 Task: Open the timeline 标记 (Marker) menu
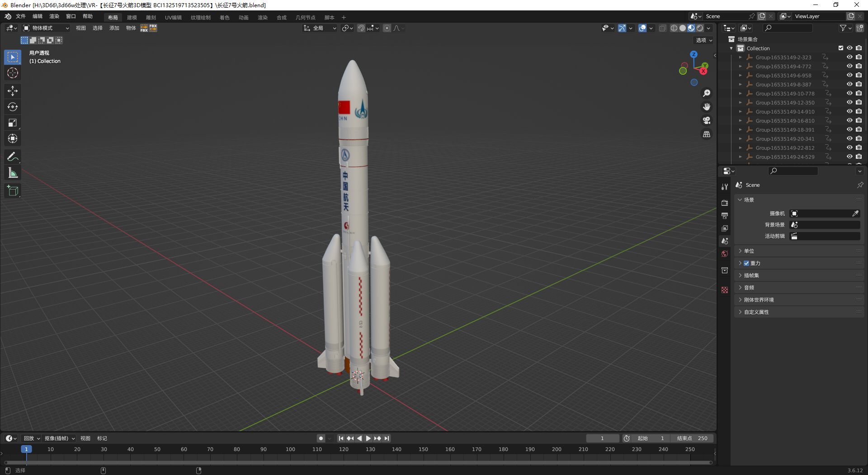click(102, 438)
